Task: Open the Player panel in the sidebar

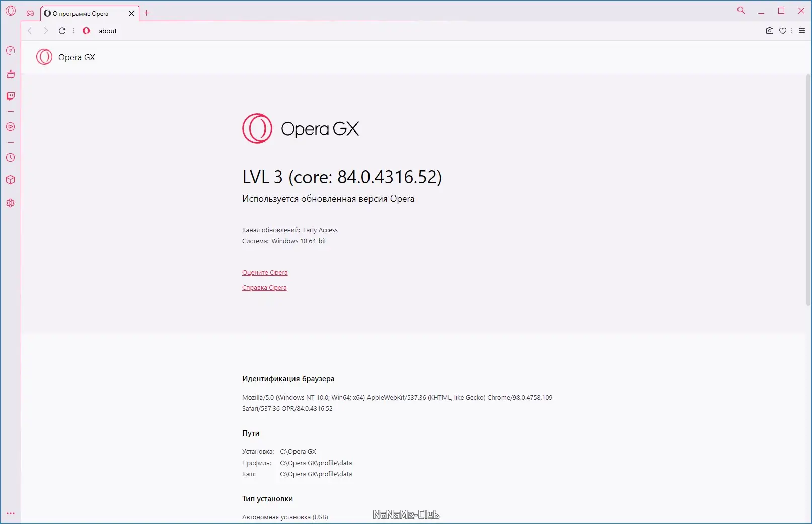Action: coord(11,127)
